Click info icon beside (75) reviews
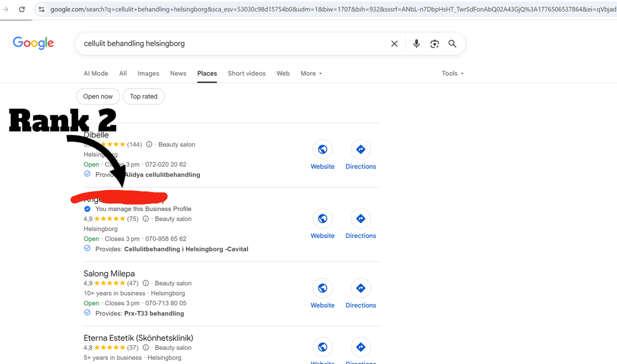617x364 pixels. click(146, 219)
